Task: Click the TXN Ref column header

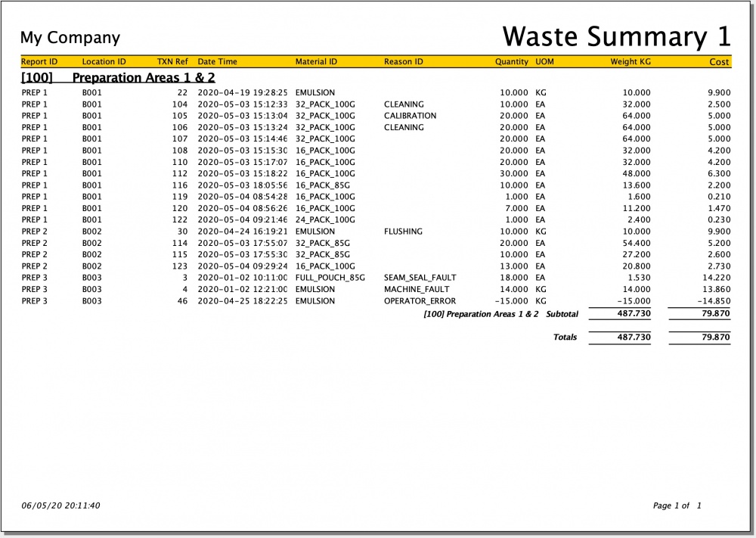Action: [x=172, y=62]
